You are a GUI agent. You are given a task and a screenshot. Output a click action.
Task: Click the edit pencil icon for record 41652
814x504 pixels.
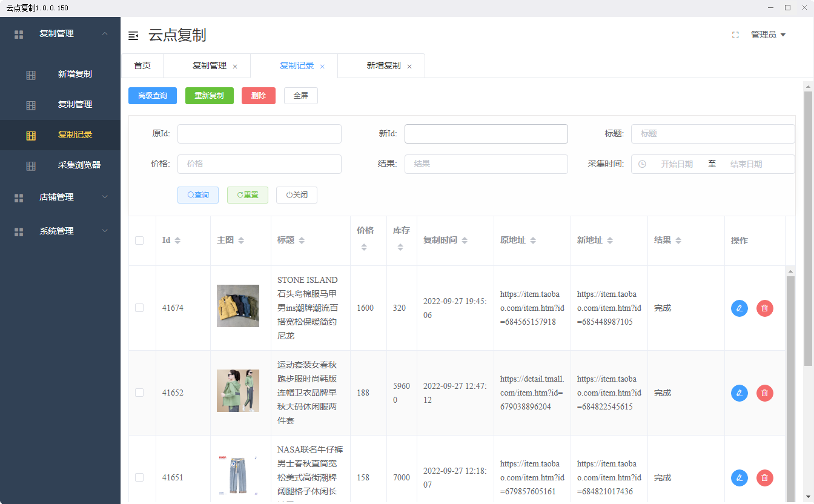740,393
